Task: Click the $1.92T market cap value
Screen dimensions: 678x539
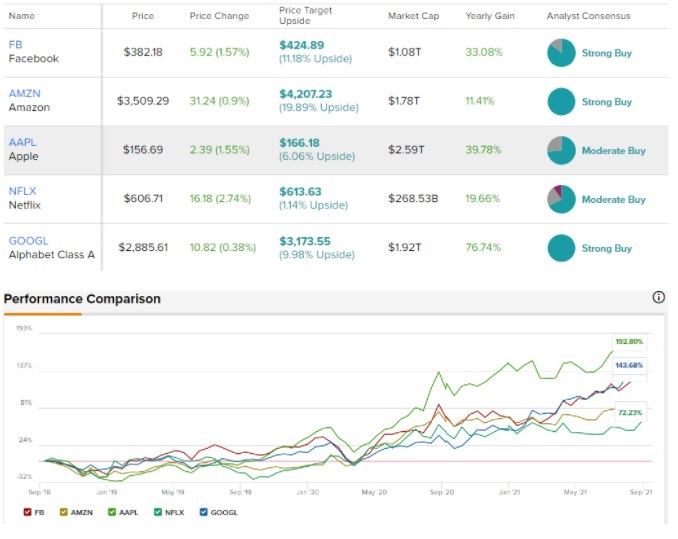Action: pyautogui.click(x=404, y=248)
